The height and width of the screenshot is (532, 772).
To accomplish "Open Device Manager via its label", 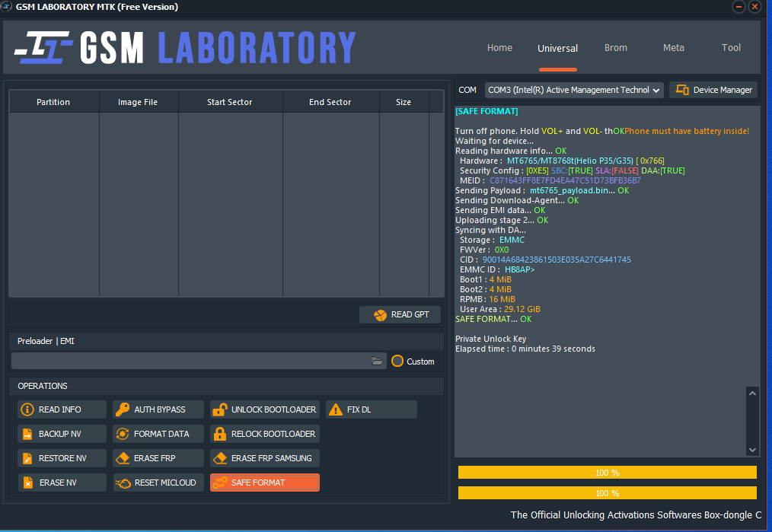I will pyautogui.click(x=723, y=90).
